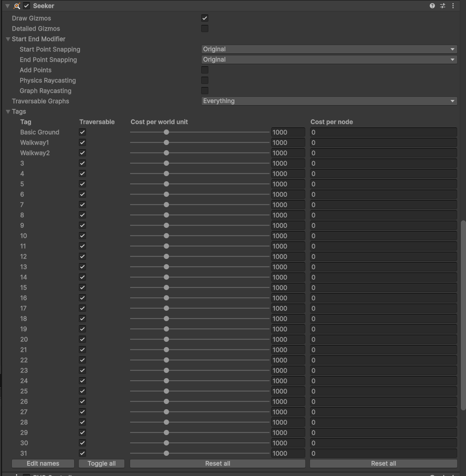
Task: Click Reset all under Cost per world unit
Action: [x=217, y=464]
